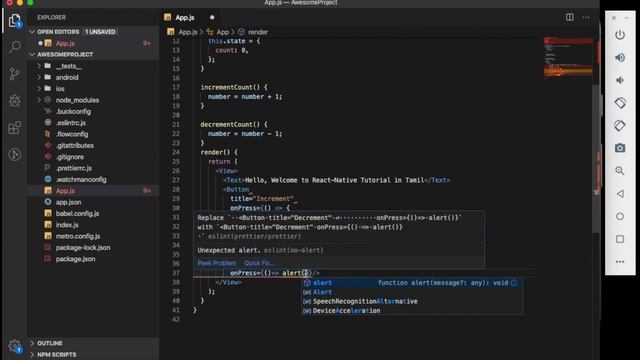Show details of the alert suggestion info icon
This screenshot has height=360, width=640.
coord(514,282)
